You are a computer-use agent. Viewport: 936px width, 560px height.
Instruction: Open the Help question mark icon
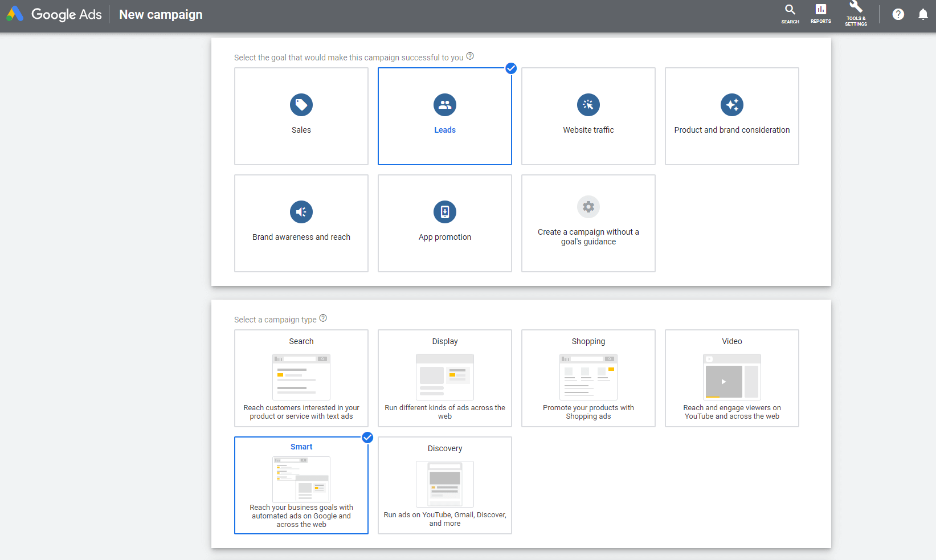[898, 14]
